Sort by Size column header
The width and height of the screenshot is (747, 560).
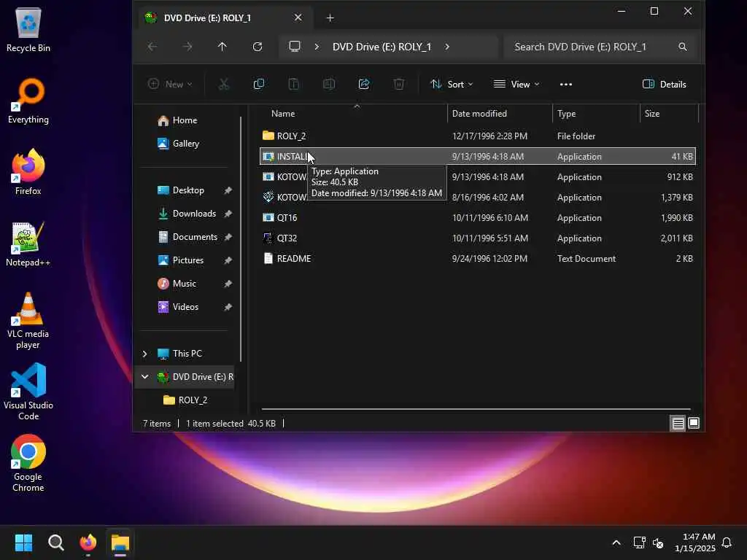[x=652, y=113]
